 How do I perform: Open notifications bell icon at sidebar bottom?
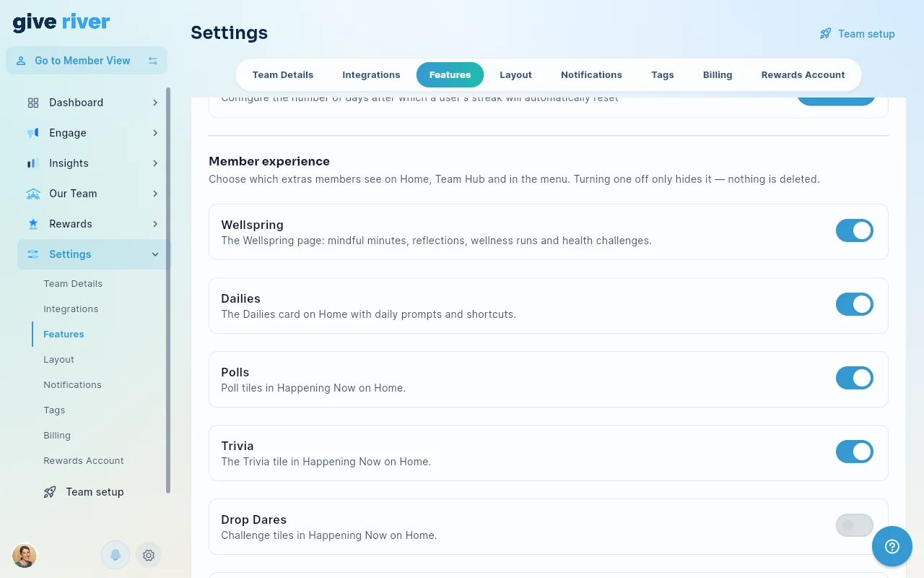pos(115,555)
